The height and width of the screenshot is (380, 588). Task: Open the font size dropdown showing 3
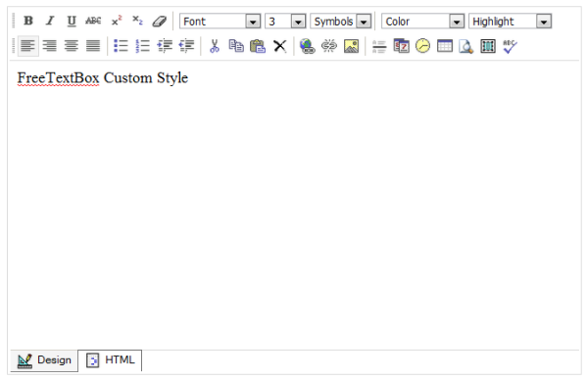285,22
